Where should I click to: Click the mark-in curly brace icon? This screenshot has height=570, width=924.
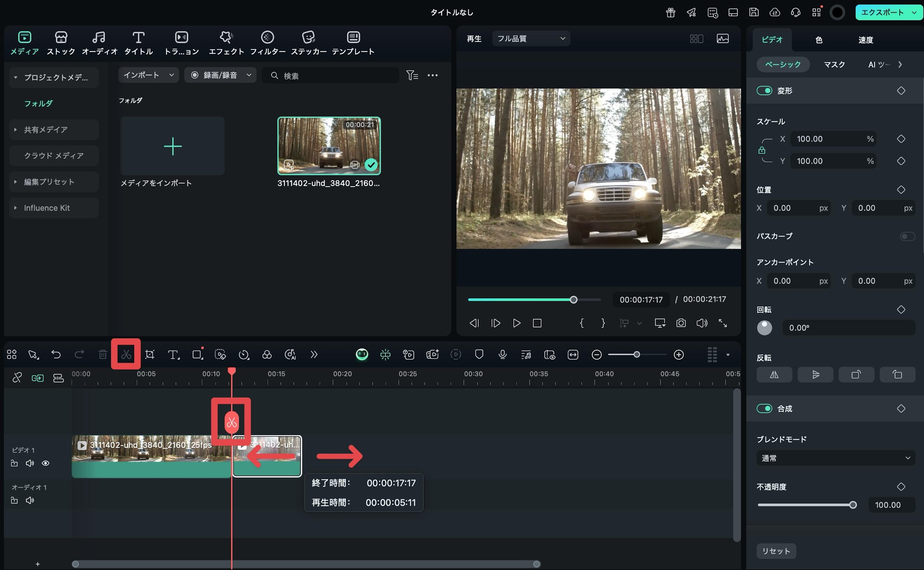(582, 323)
